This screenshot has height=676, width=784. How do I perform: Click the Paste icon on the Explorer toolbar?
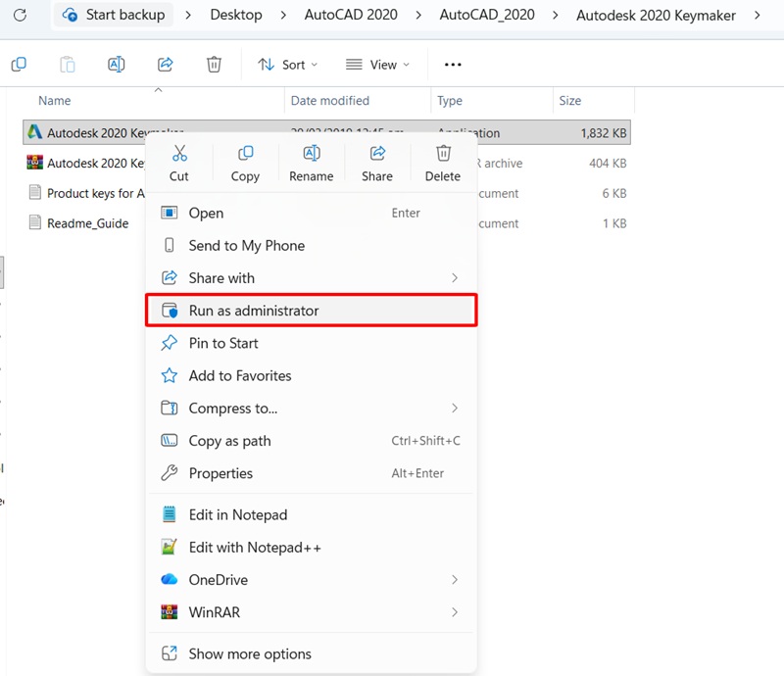[x=67, y=63]
